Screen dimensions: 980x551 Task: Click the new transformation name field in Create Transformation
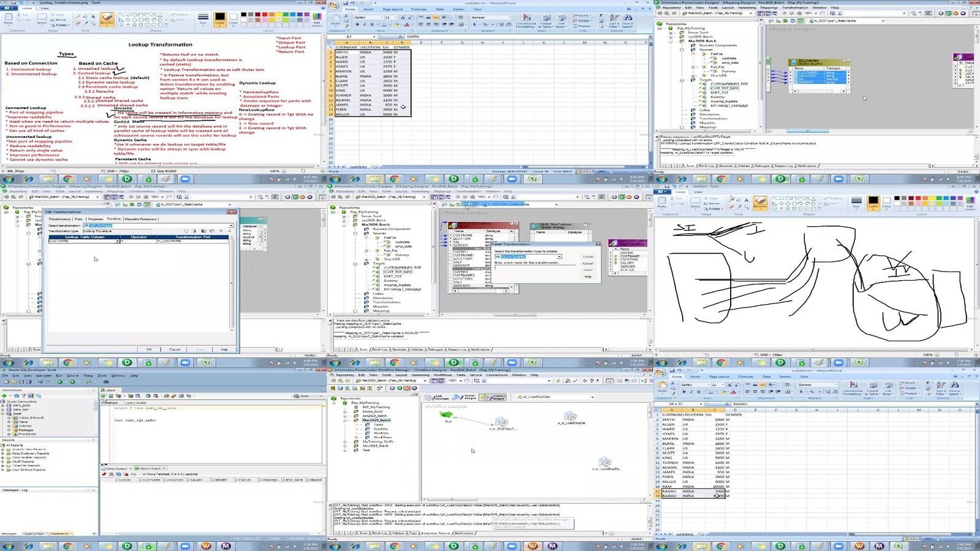pos(535,267)
